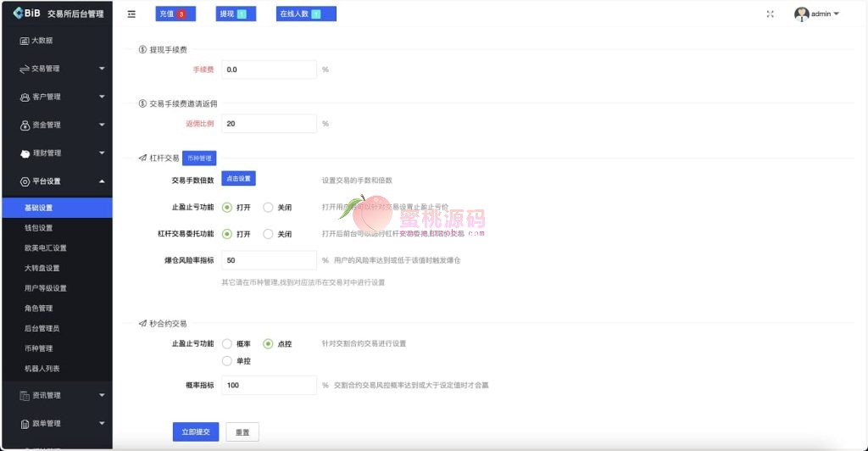Toggle fullscreen with the expand icon
Screen dimensions: 868x451
click(x=770, y=14)
